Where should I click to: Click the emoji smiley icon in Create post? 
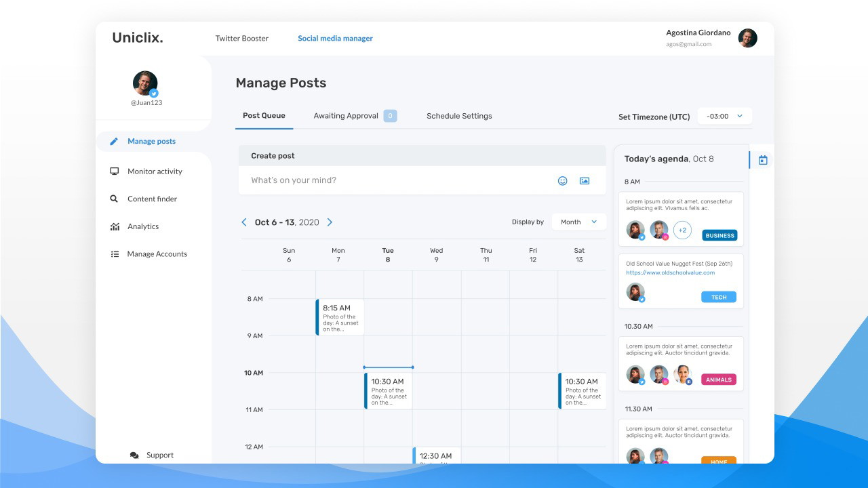point(562,181)
